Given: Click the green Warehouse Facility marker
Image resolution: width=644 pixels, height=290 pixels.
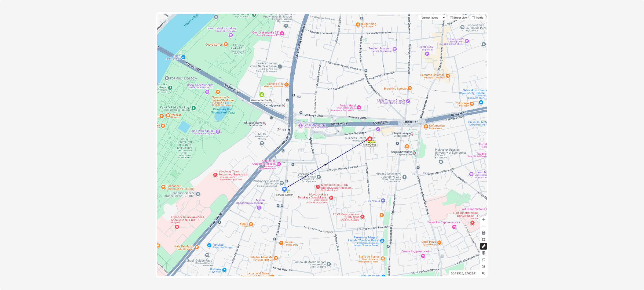Looking at the screenshot, I should coord(262,95).
